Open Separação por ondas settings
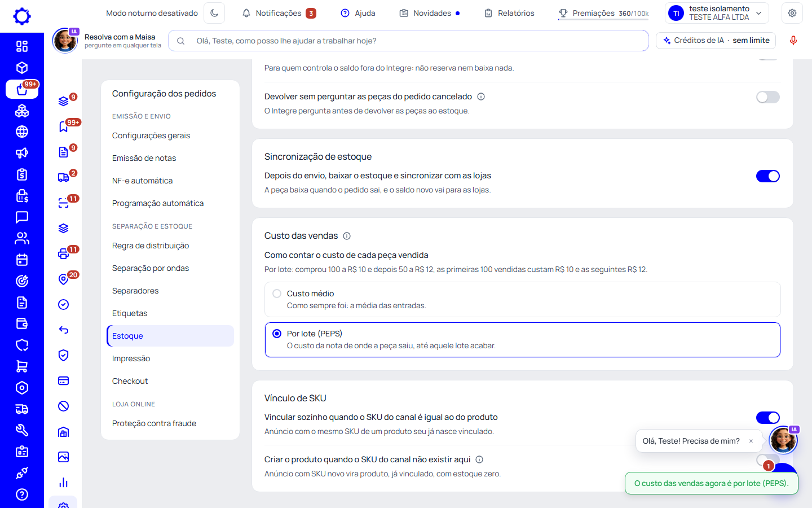 click(151, 268)
